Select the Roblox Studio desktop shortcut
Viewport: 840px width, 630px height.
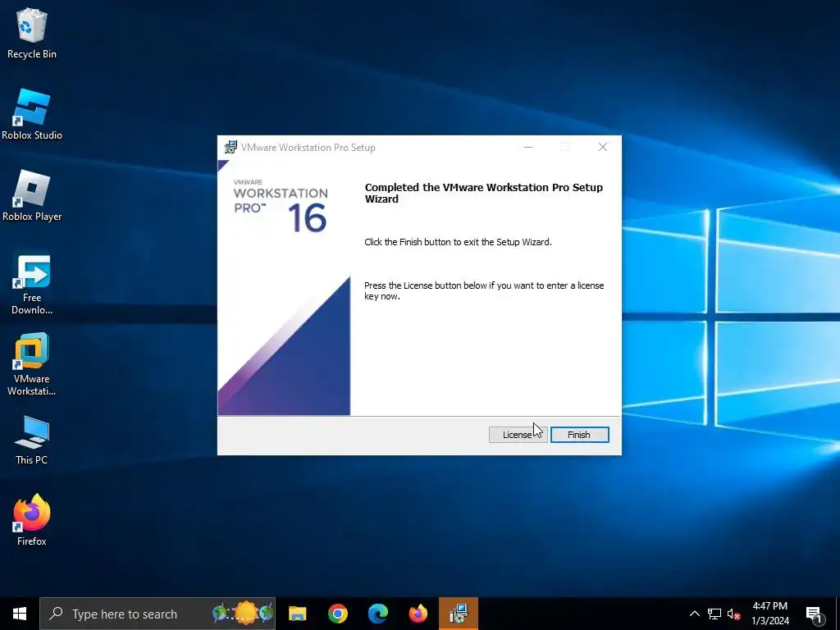tap(32, 115)
